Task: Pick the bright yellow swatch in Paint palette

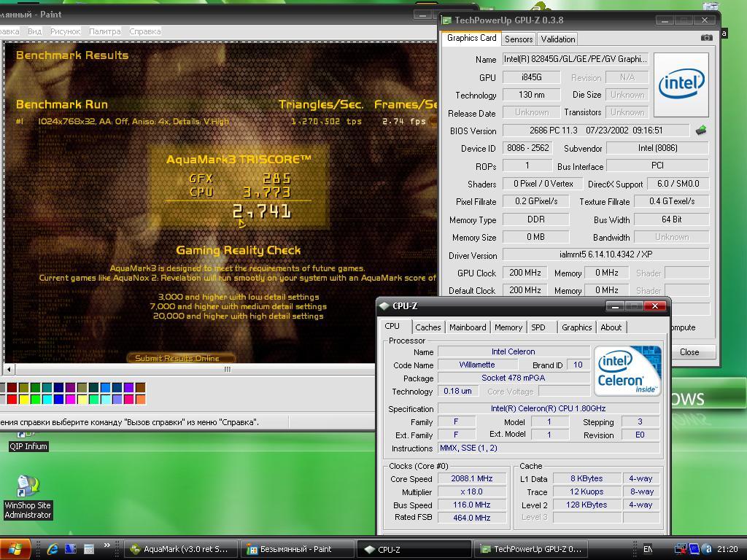Action: point(24,399)
